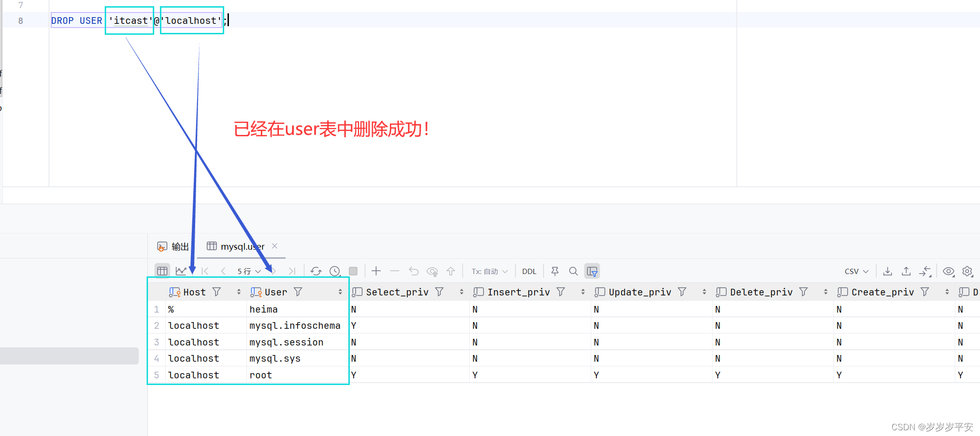Image resolution: width=980 pixels, height=436 pixels.
Task: Click the compare/transpose arrows icon
Action: tap(925, 271)
